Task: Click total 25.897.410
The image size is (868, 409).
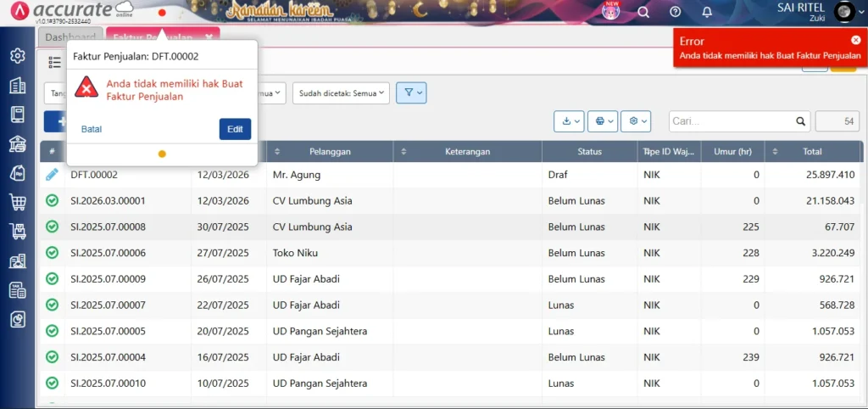Action: 830,175
